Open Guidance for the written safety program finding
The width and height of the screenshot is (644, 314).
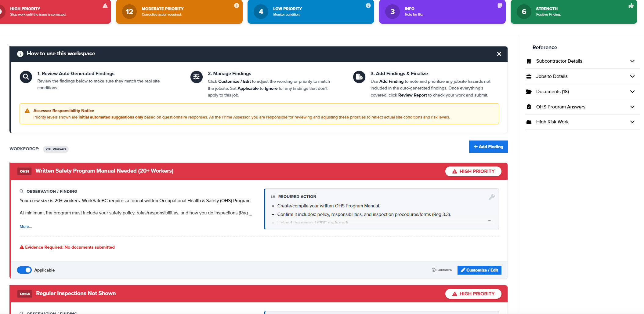point(442,270)
